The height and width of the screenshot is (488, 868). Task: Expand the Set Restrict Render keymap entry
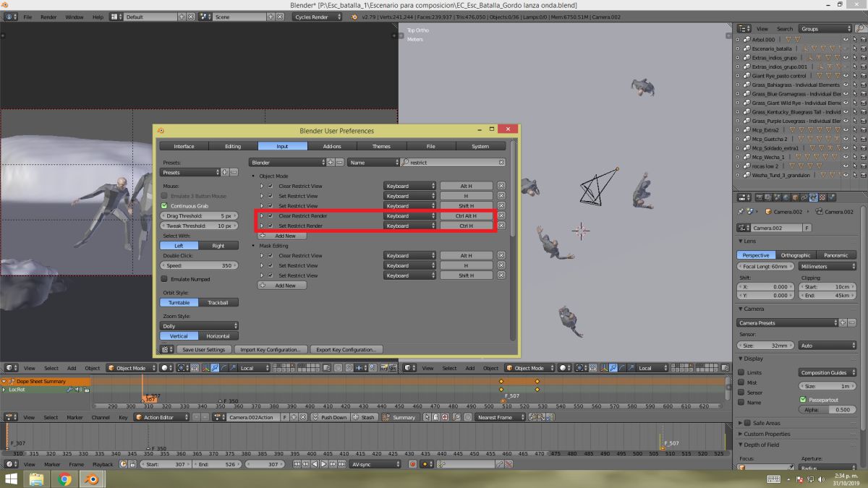[262, 226]
